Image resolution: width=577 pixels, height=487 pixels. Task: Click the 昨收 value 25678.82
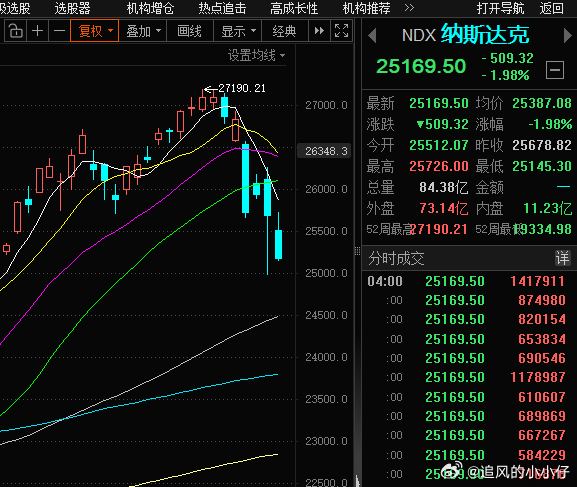[x=542, y=145]
